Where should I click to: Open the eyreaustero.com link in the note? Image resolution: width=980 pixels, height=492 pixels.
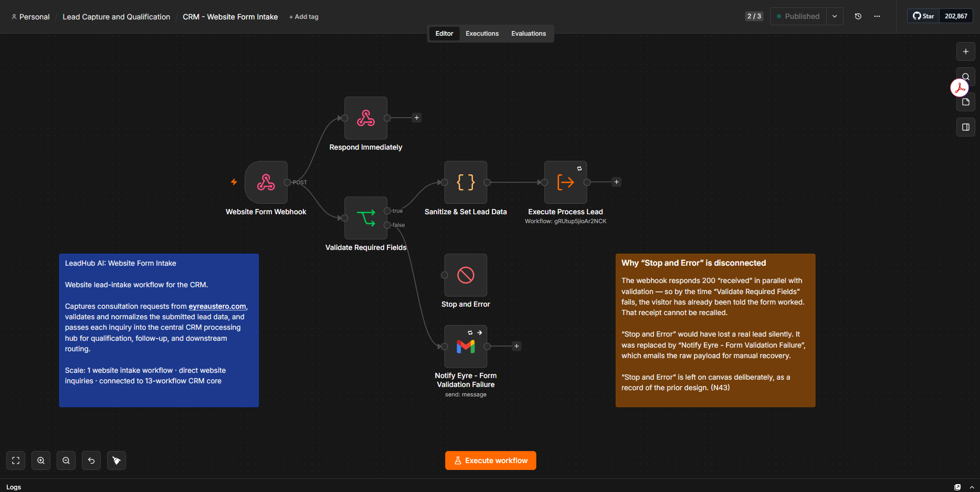tap(217, 306)
